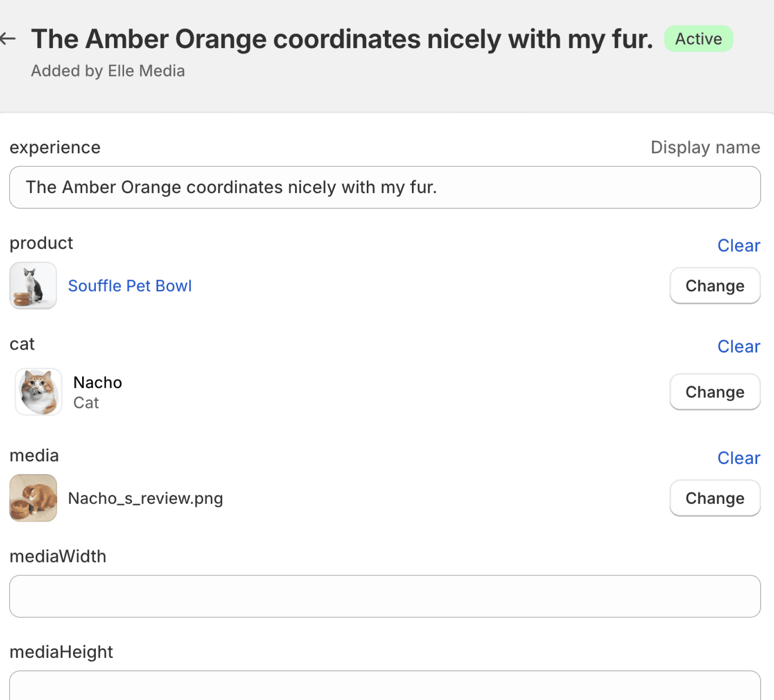Open the Souffle Pet Bowl link

point(130,286)
